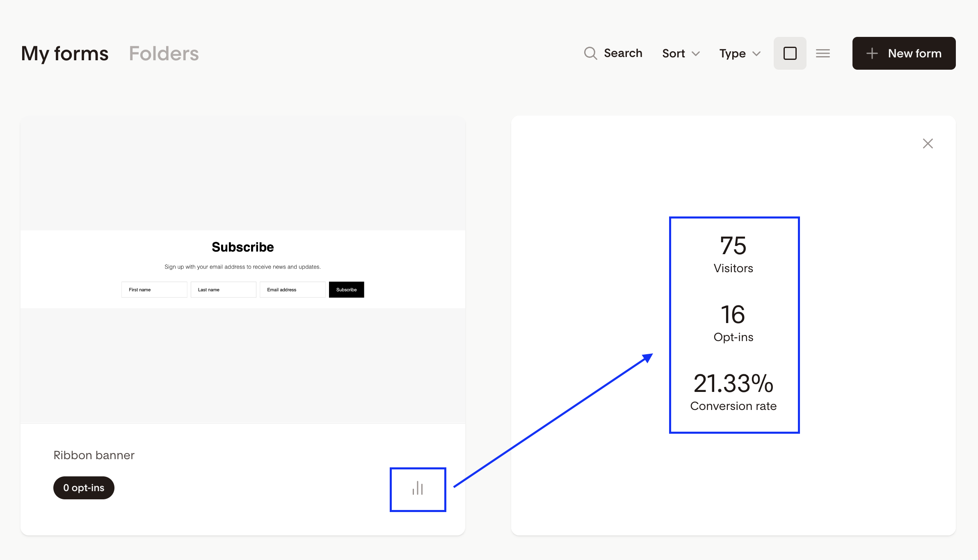Click the Sort chevron arrow

[696, 54]
